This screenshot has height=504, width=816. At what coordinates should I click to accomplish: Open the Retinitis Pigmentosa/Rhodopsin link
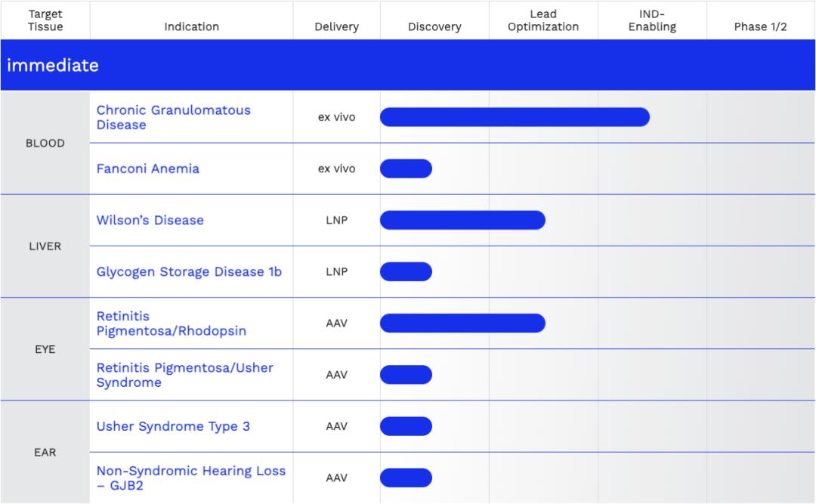click(x=171, y=323)
